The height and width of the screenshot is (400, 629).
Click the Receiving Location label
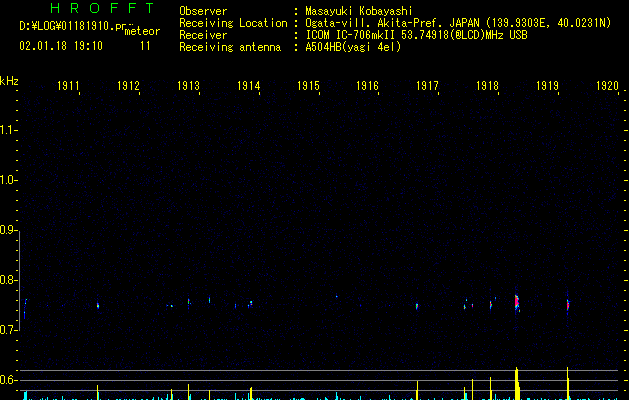click(x=233, y=24)
